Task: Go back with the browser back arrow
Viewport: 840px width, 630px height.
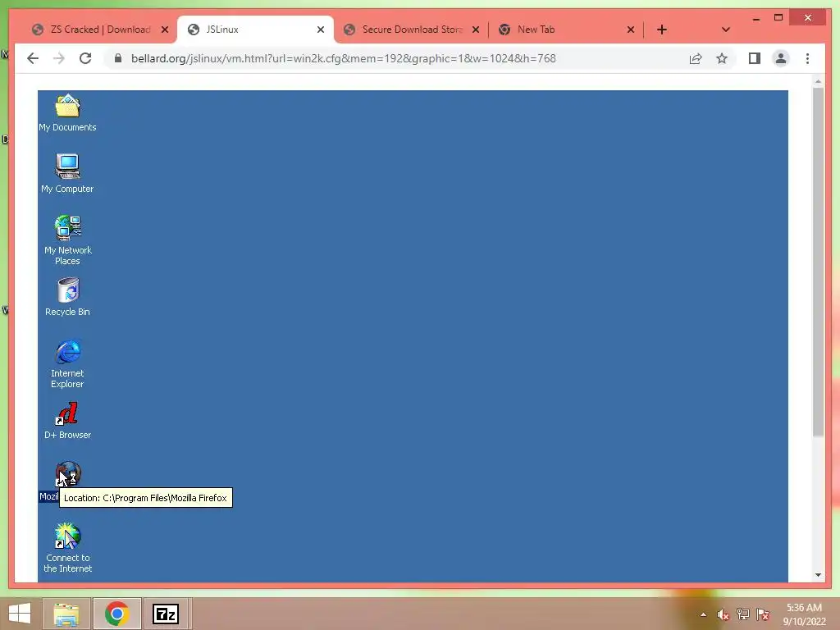Action: 33,58
